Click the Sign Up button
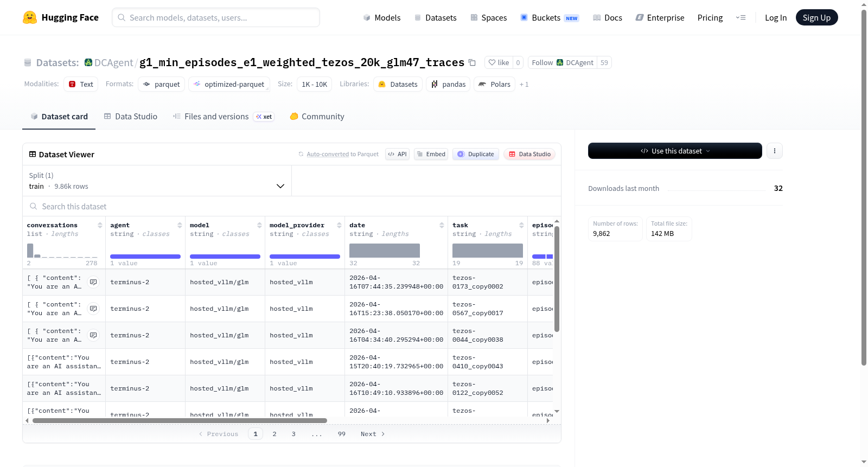The height and width of the screenshot is (467, 868). pos(816,18)
